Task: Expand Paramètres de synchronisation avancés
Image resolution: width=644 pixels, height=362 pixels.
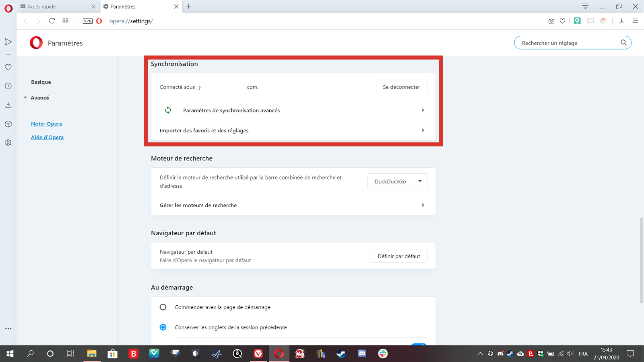Action: (x=293, y=110)
